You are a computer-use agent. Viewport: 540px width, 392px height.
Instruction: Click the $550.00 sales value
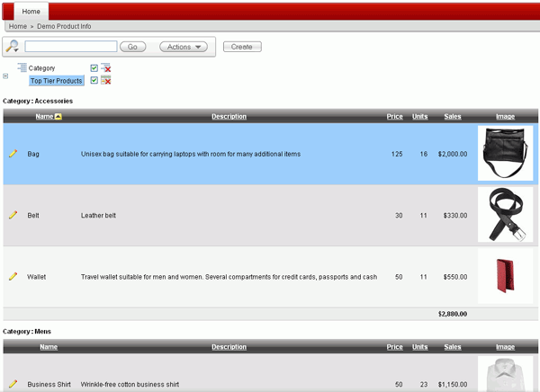tap(455, 277)
